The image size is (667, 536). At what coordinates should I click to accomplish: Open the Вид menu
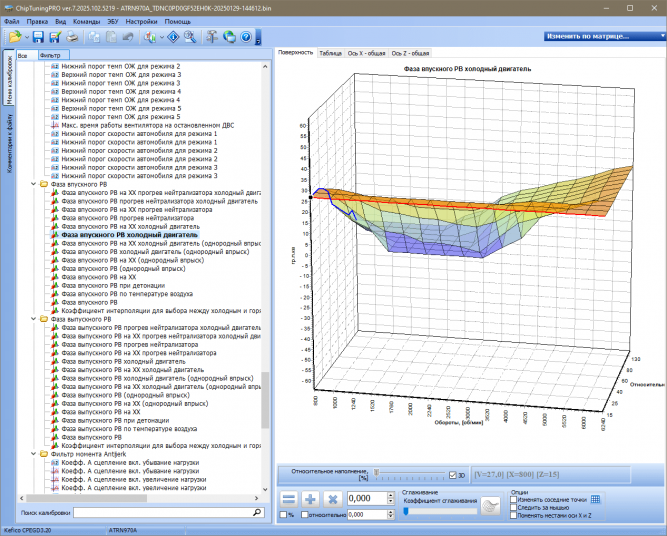(60, 21)
